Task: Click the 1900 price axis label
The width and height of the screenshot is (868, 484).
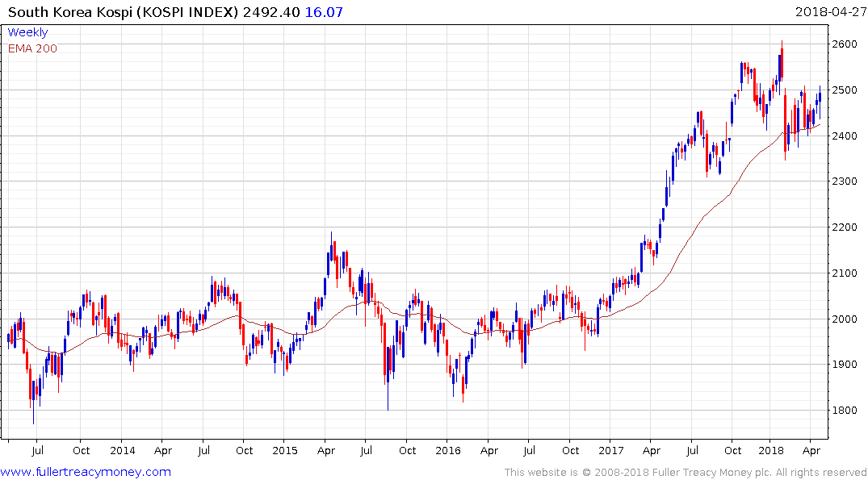Action: tap(845, 365)
